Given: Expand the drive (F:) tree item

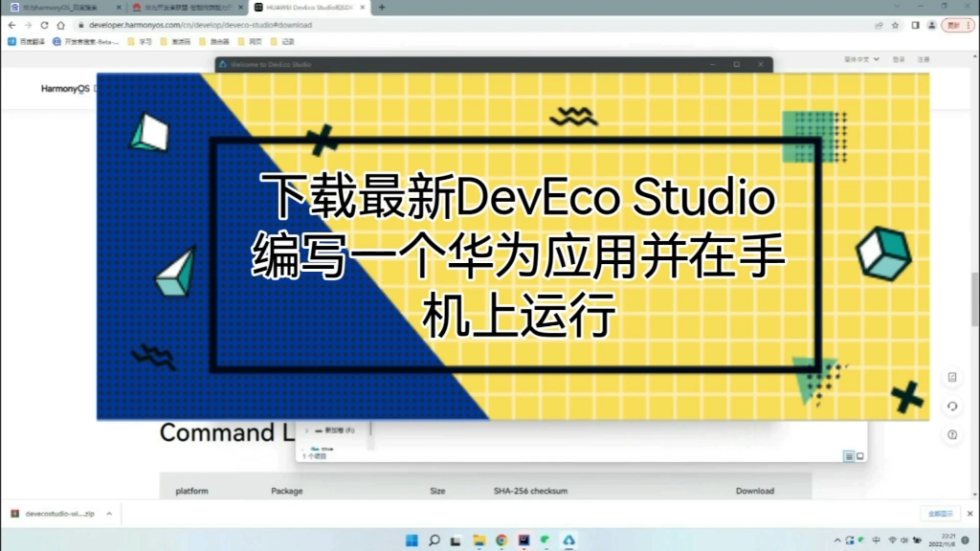Looking at the screenshot, I should (306, 430).
